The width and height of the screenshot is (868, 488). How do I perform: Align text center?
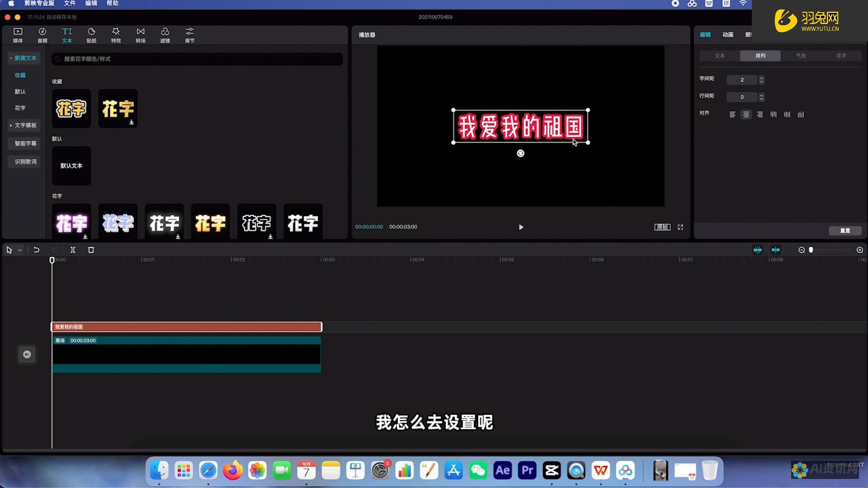coord(746,115)
